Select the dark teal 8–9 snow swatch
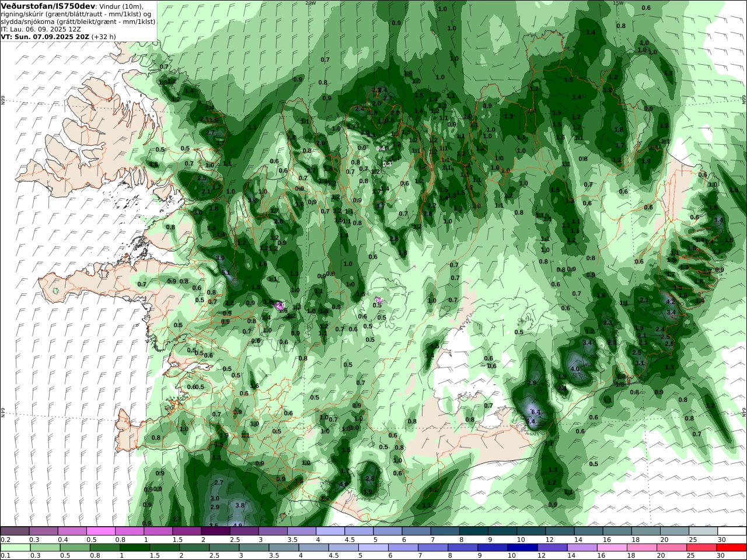Viewport: 747px width, 560px height. (474, 531)
